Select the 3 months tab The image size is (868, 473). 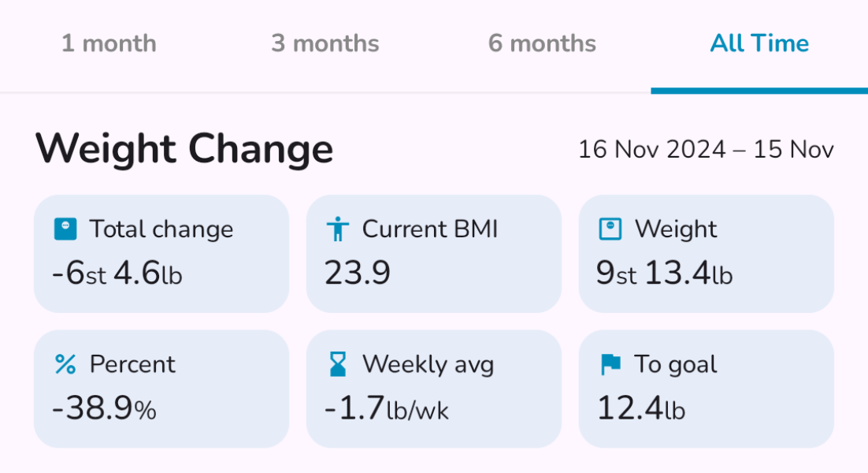(x=325, y=43)
